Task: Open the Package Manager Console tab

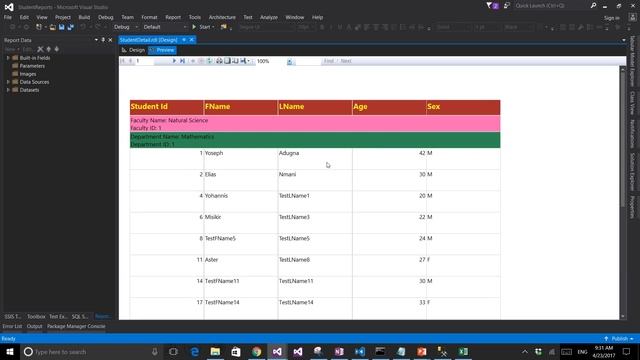Action: click(x=76, y=326)
